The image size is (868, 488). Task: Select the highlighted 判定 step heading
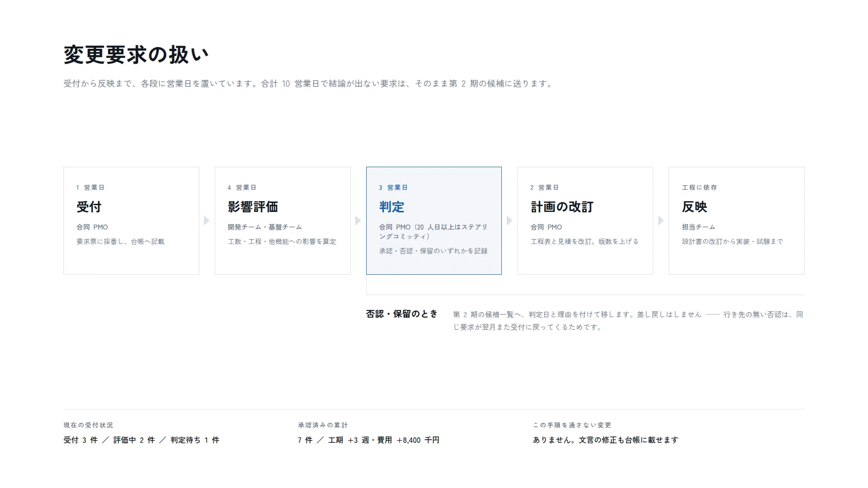(392, 207)
